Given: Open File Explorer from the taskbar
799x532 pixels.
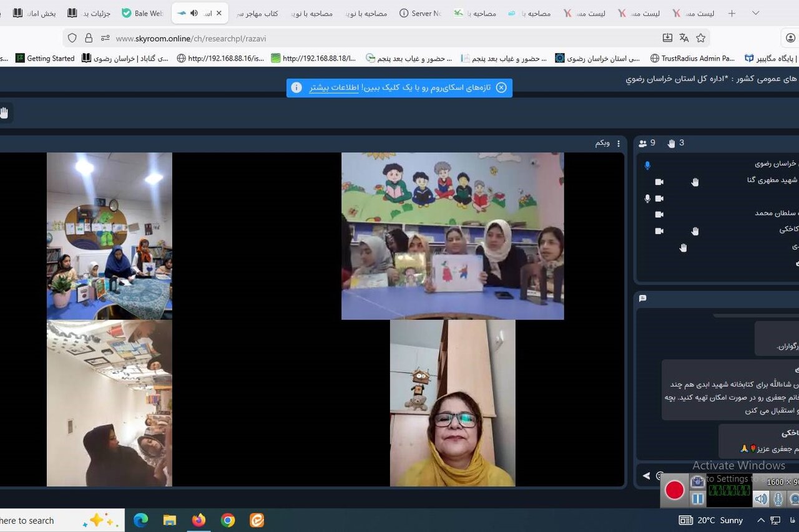Looking at the screenshot, I should (170, 520).
